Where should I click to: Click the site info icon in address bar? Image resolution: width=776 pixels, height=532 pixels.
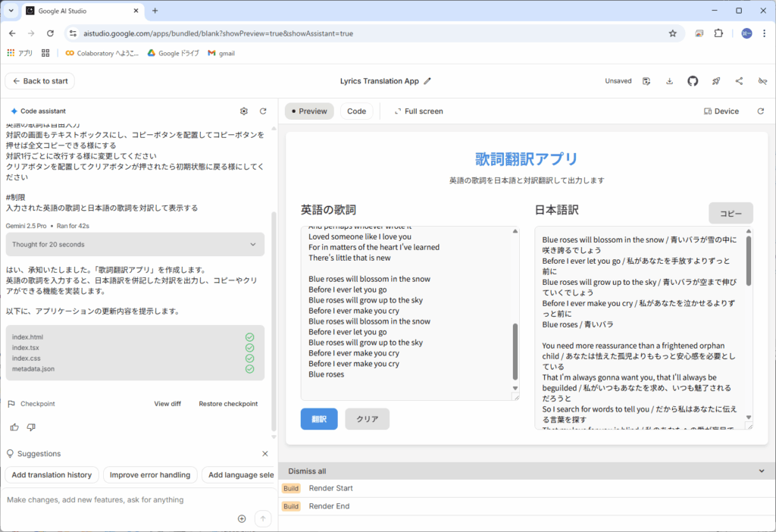(x=74, y=33)
